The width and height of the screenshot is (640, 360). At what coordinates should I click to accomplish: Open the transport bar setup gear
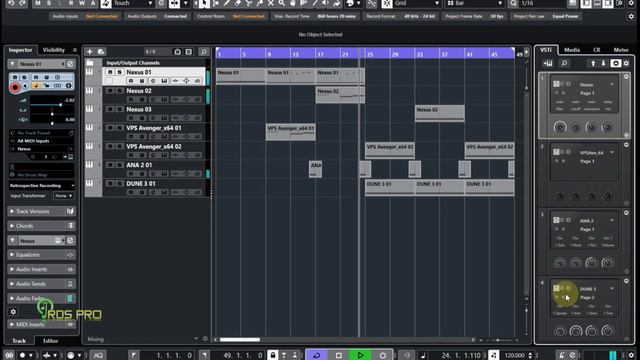click(631, 355)
